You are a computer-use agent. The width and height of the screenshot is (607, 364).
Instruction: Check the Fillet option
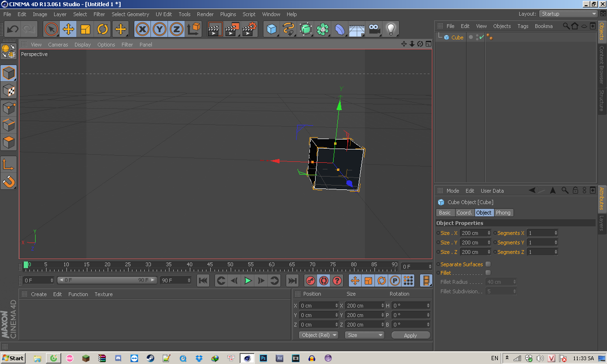tap(488, 273)
